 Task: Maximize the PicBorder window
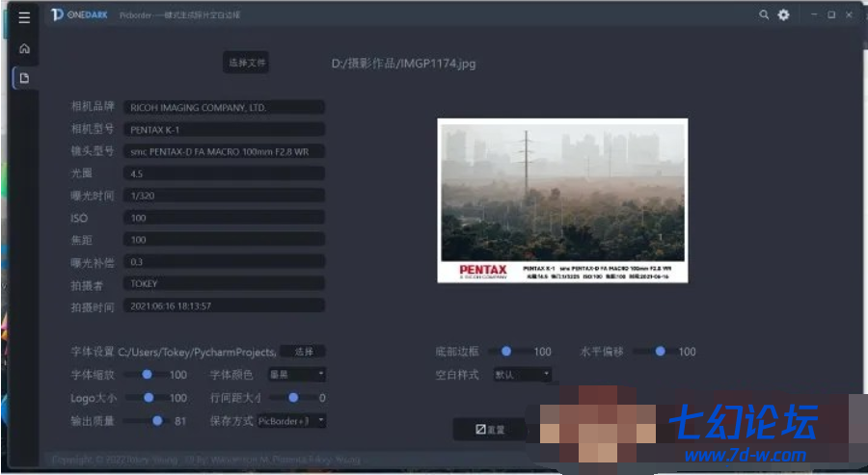click(x=830, y=15)
